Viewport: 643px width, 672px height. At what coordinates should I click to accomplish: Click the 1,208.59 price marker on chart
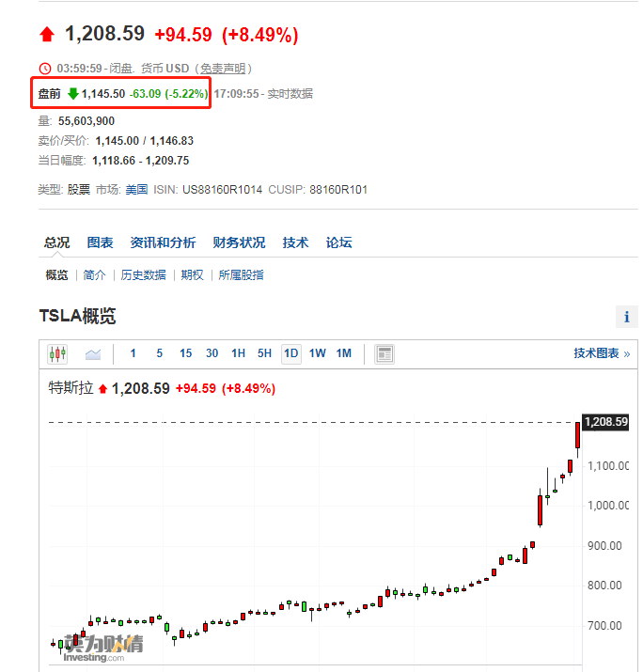tap(605, 422)
